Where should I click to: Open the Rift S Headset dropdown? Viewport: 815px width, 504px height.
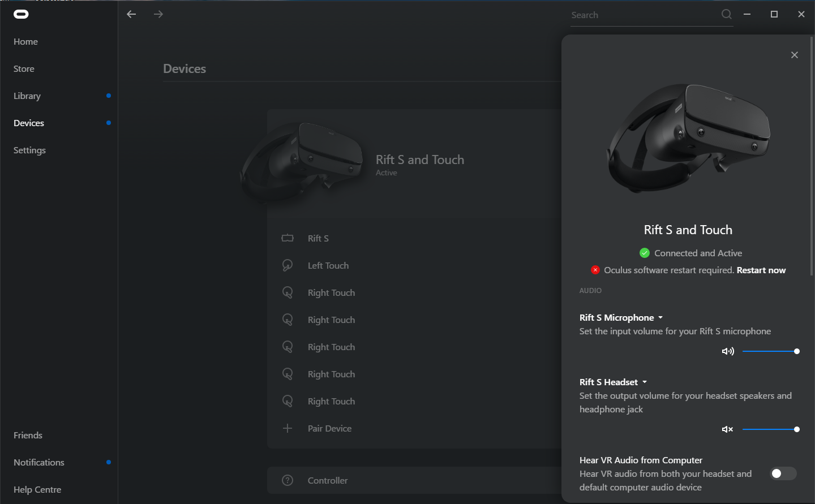click(x=613, y=382)
